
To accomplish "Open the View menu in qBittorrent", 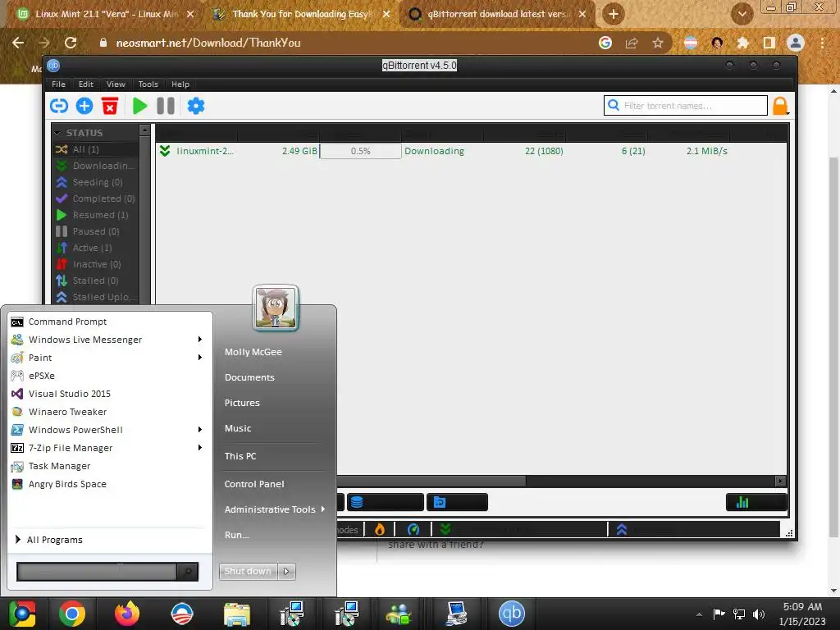I will [116, 84].
